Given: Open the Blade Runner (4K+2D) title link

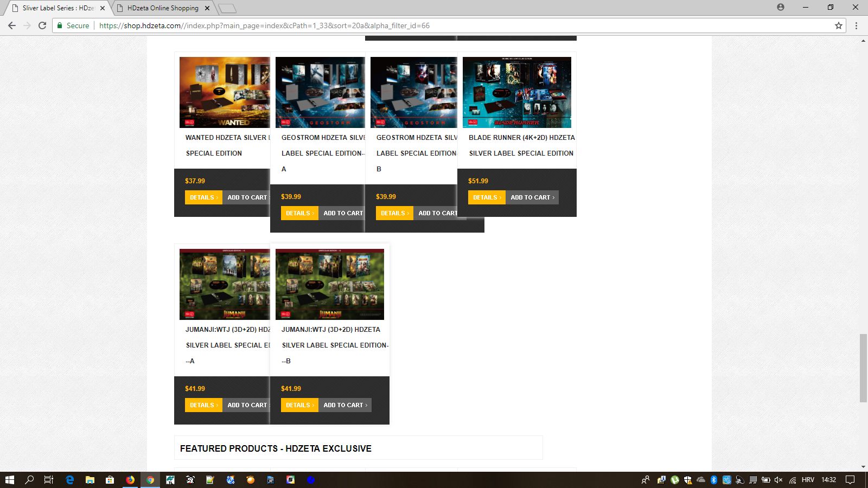Looking at the screenshot, I should (x=521, y=145).
